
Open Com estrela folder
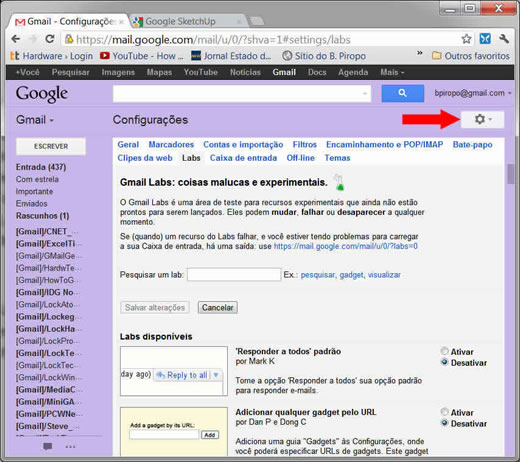coord(37,179)
